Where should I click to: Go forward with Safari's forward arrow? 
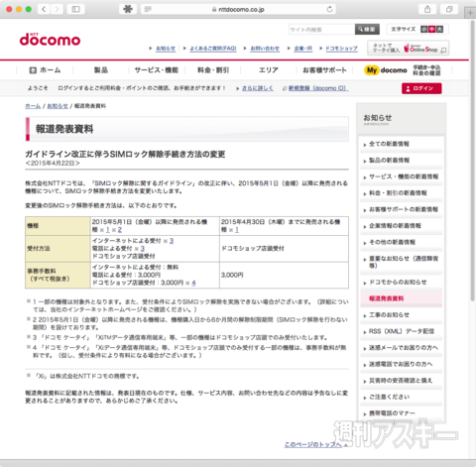pyautogui.click(x=57, y=9)
